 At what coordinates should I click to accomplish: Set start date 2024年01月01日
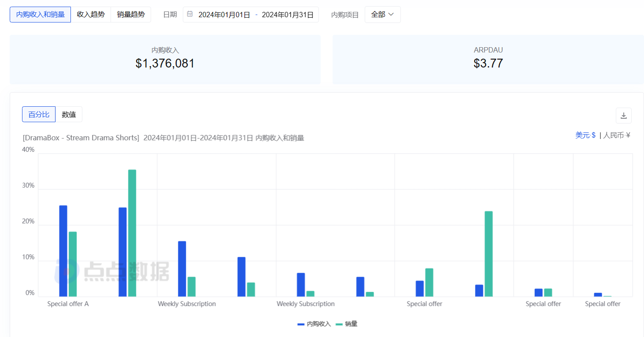pos(224,15)
